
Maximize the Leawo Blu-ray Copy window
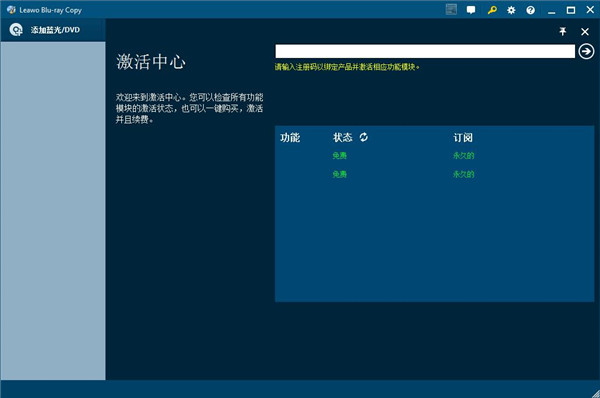[x=571, y=10]
